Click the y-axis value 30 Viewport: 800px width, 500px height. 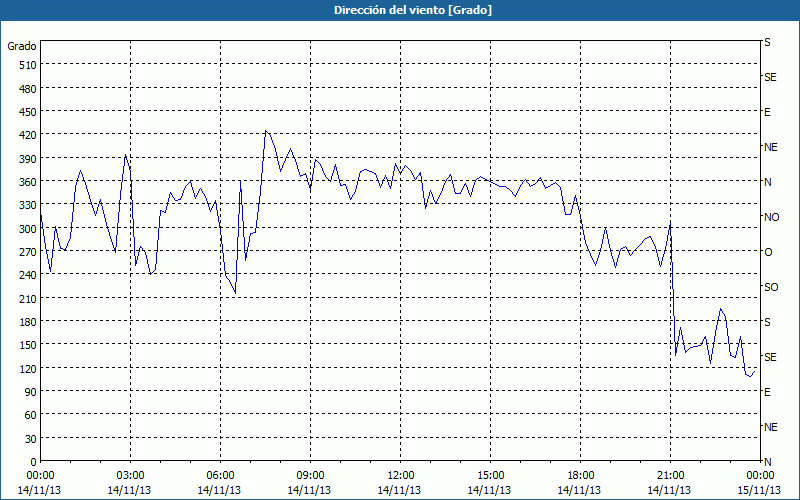coord(30,439)
